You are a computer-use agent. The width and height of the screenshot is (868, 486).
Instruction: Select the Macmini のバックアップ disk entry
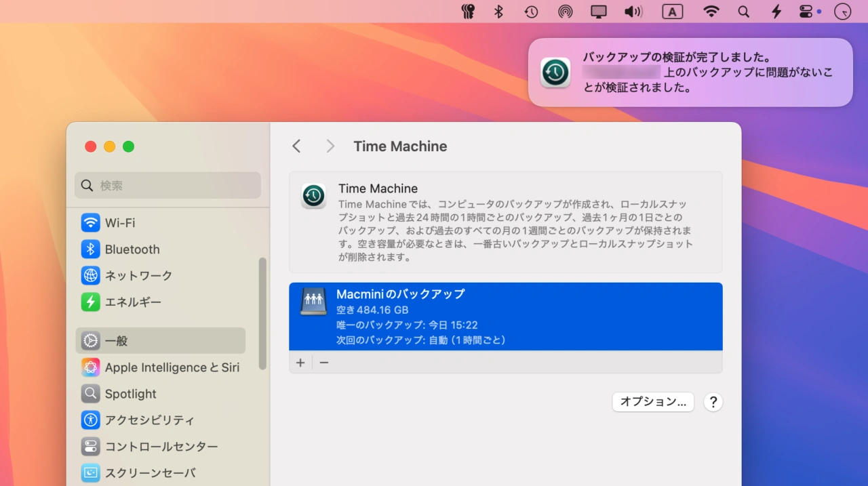pos(505,316)
